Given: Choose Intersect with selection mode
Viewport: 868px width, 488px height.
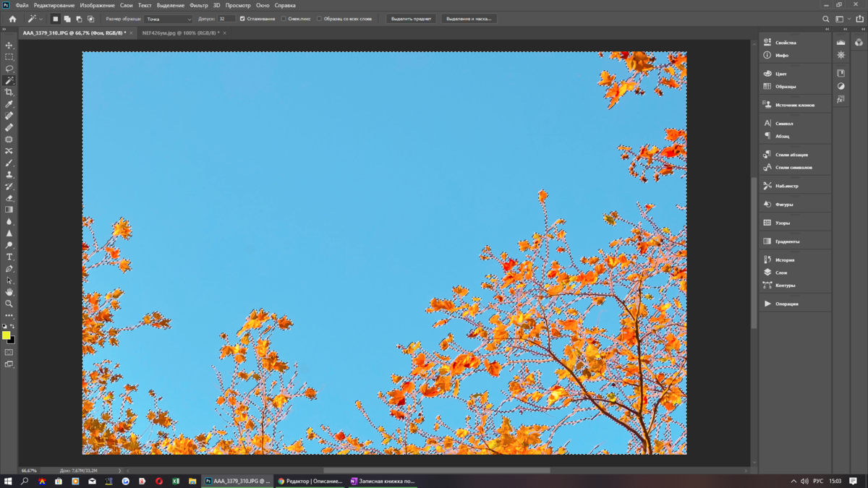Looking at the screenshot, I should [90, 19].
